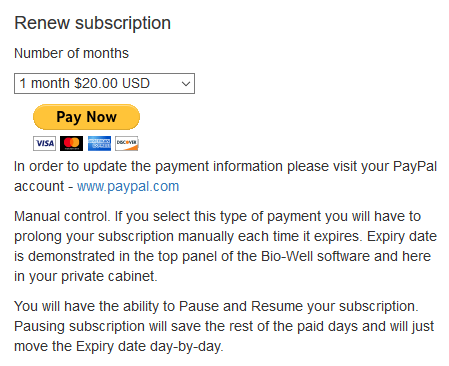The width and height of the screenshot is (449, 366).
Task: Click the yellow Pay Now button
Action: (x=86, y=117)
